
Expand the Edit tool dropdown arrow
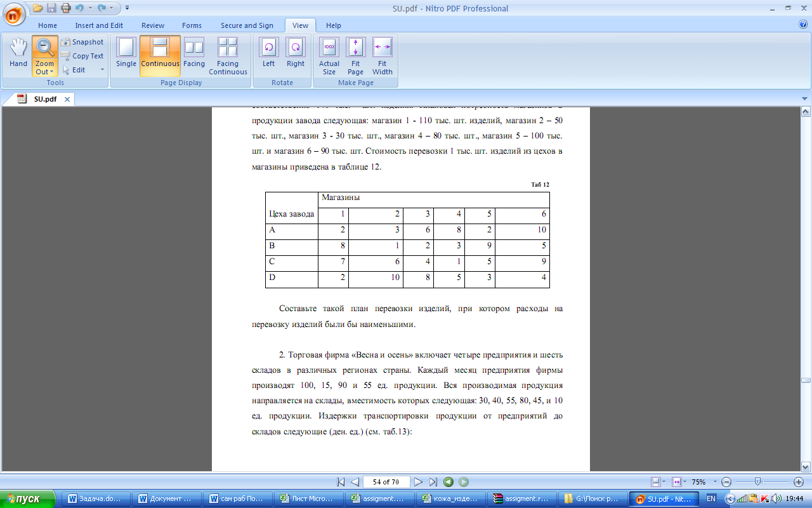pos(102,70)
